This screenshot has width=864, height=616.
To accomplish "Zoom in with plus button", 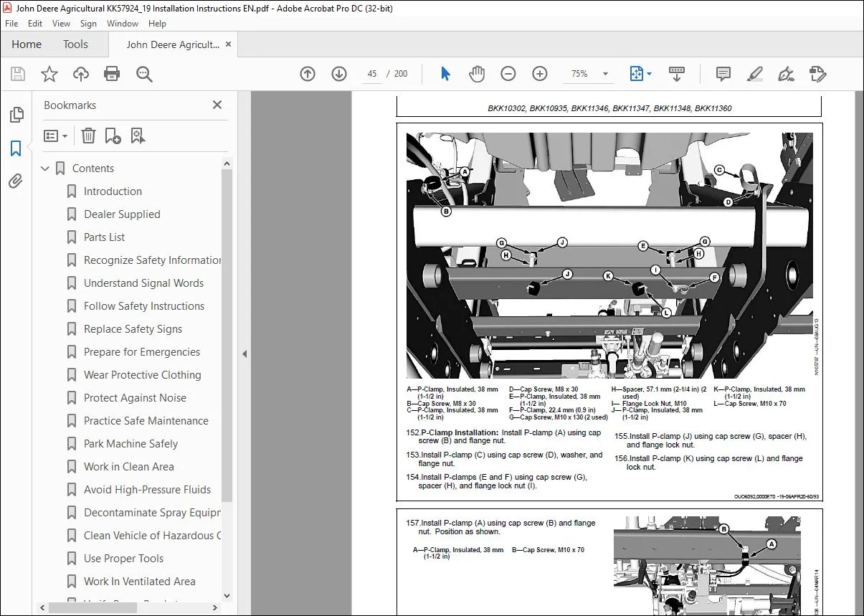I will click(x=540, y=74).
